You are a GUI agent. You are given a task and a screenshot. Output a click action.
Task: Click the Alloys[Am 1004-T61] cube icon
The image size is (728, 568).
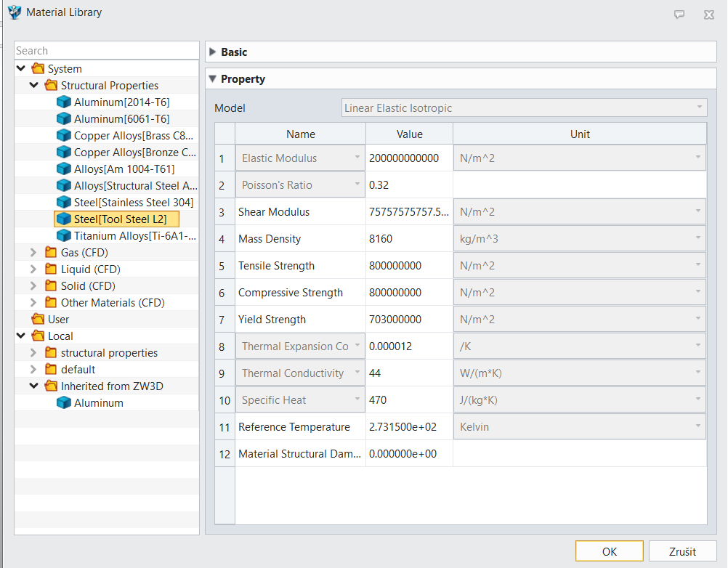click(64, 169)
